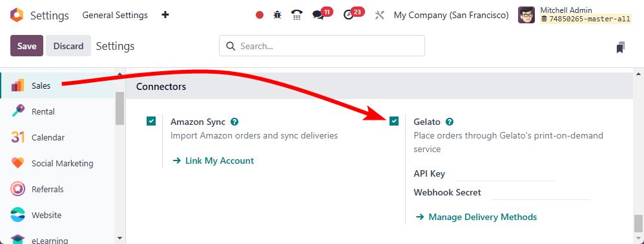Image resolution: width=644 pixels, height=244 pixels.
Task: Open the VoIP phone icon
Action: pos(297,16)
